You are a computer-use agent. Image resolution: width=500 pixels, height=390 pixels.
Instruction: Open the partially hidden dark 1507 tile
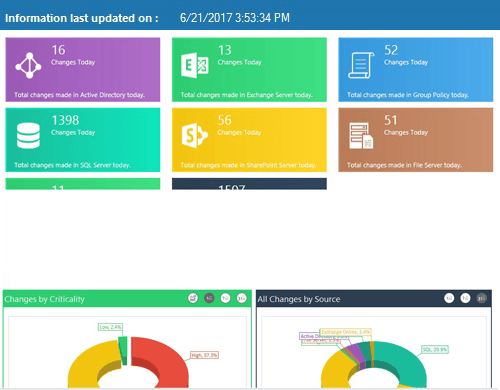coord(249,184)
